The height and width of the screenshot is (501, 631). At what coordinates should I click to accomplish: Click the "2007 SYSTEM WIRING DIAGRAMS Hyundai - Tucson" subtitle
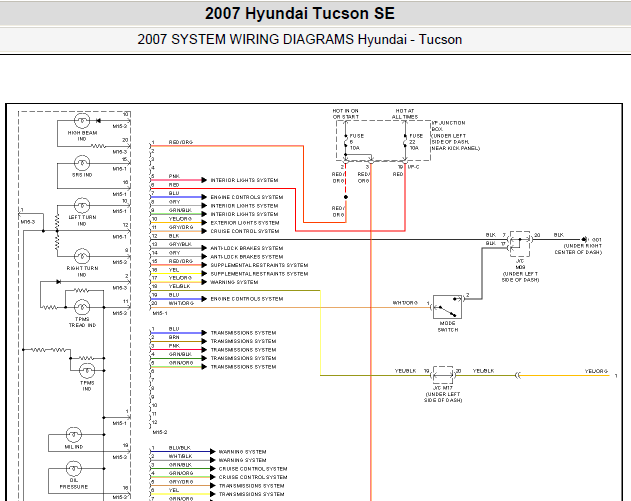(300, 39)
